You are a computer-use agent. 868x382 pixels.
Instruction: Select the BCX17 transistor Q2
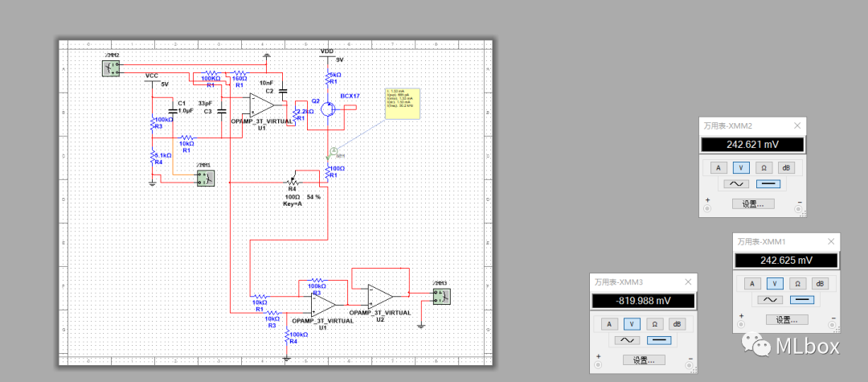328,108
